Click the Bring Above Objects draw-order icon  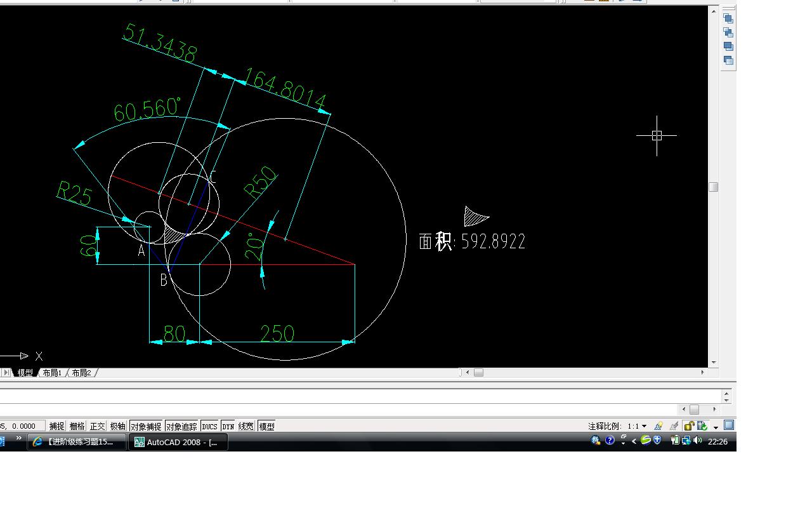728,46
